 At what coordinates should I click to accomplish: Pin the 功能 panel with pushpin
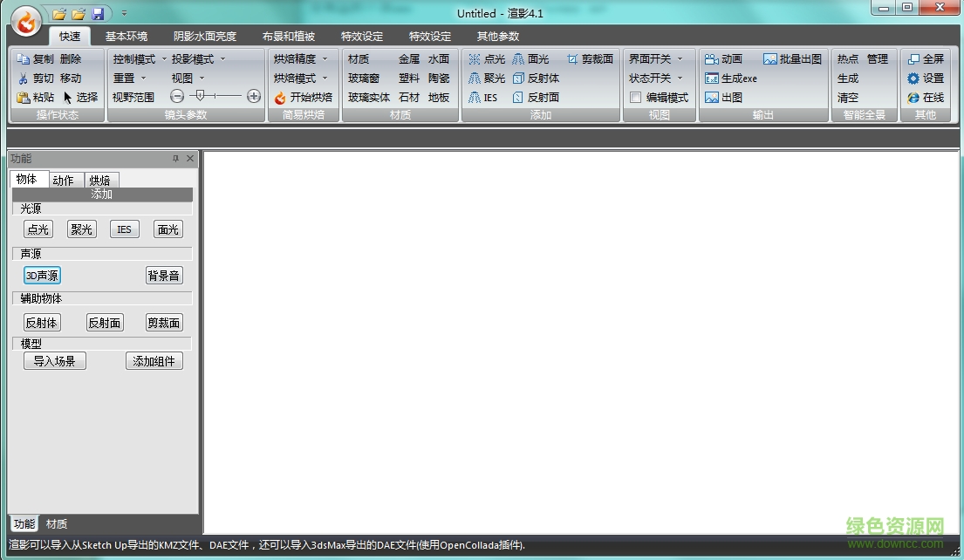(175, 159)
